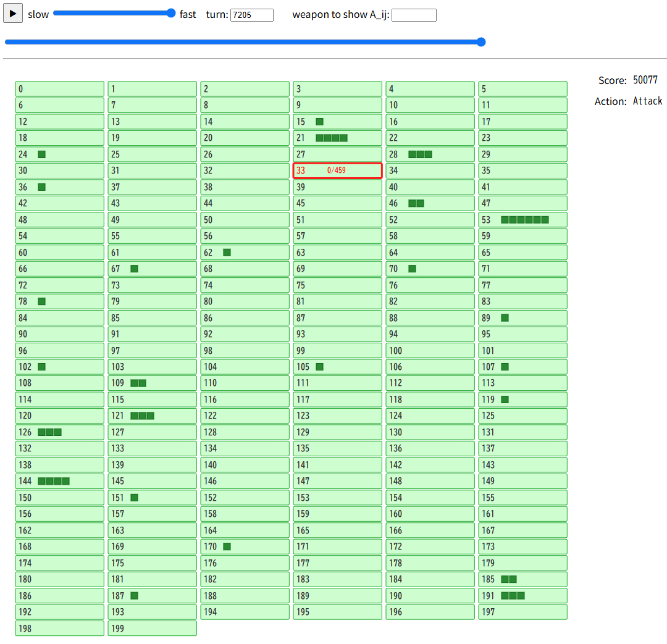Viewport: 667px width, 644px height.
Task: Select cell number 117
Action: (x=337, y=399)
